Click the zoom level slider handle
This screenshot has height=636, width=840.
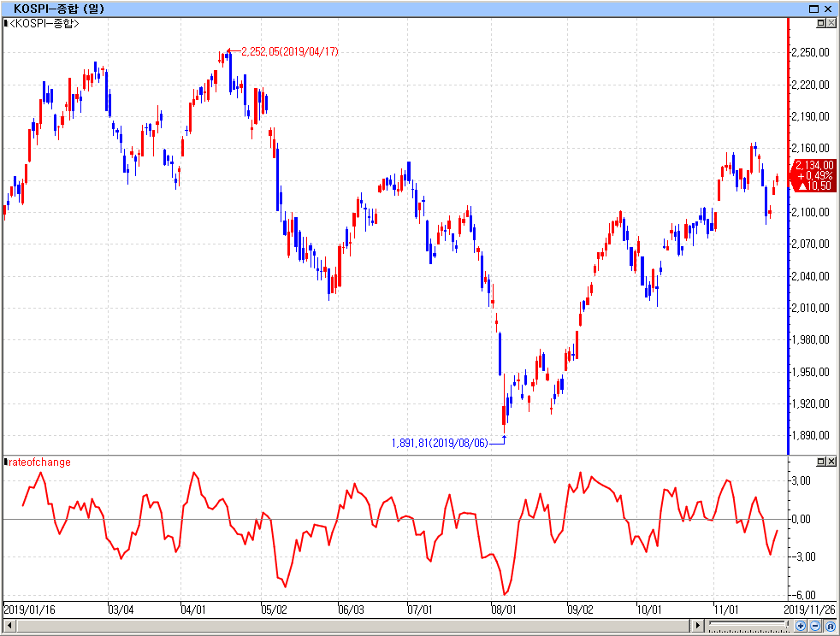click(787, 624)
